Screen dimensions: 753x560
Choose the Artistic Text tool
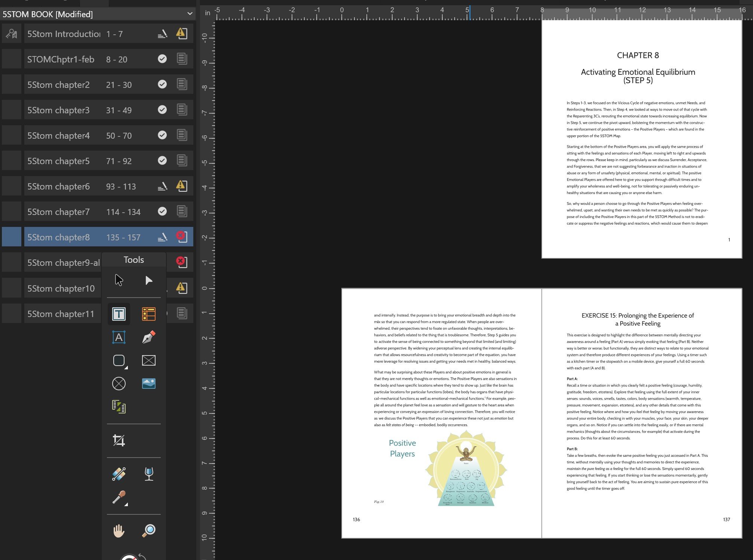119,337
